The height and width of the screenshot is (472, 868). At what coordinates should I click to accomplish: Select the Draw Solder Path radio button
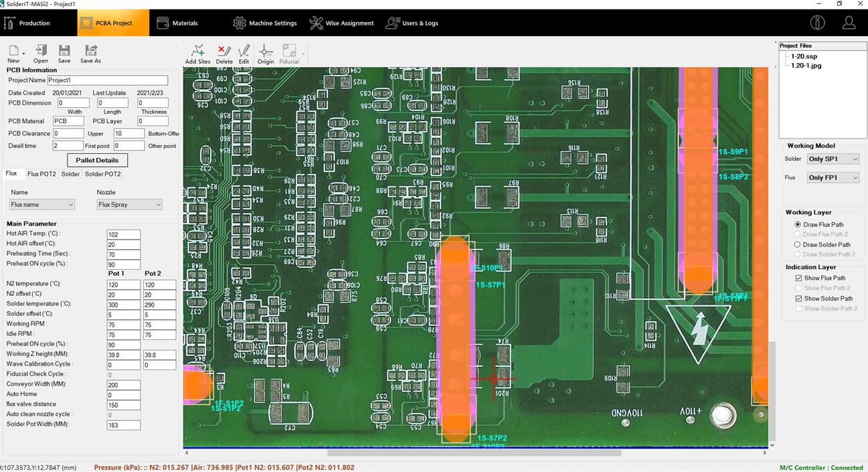[798, 245]
